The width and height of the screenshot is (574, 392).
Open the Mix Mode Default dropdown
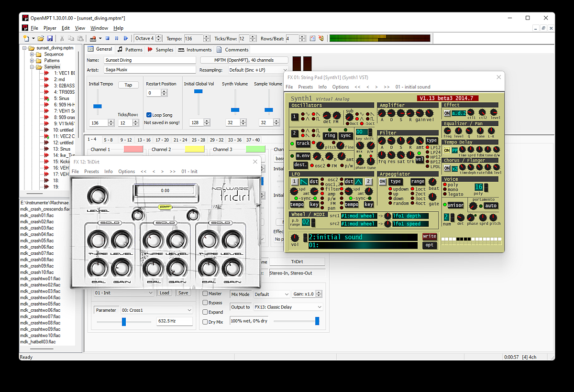pyautogui.click(x=272, y=294)
